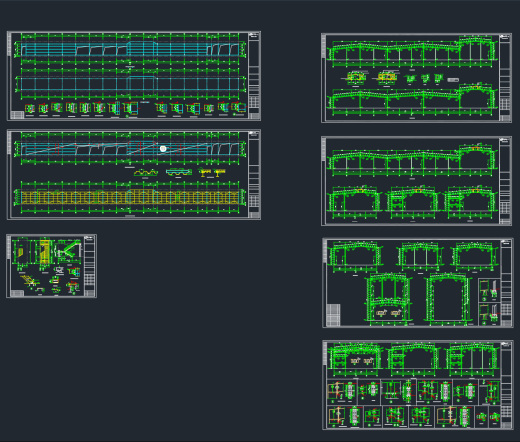The image size is (520, 442).
Task: Click the title block of the first plan sheet
Action: [x=254, y=76]
